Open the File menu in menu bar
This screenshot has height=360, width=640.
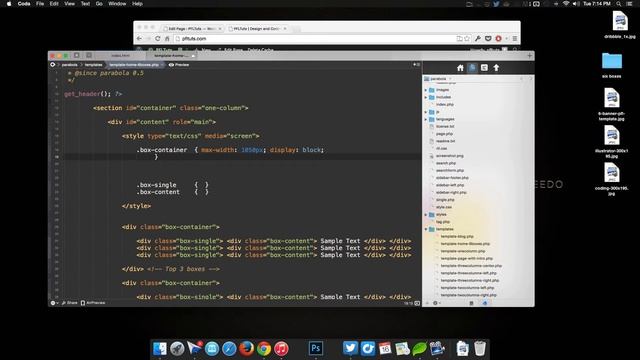point(40,4)
